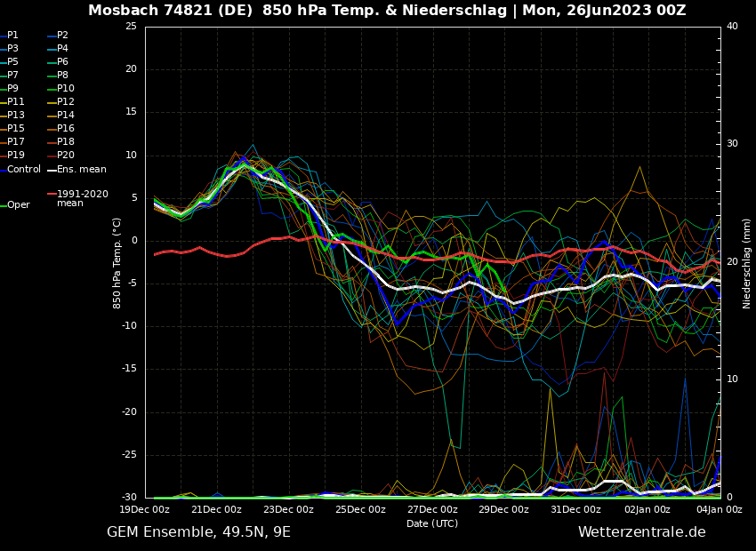This screenshot has height=551, width=756.
Task: Click the GEM Ensemble, 49.5N, 9E caption
Action: point(198,532)
